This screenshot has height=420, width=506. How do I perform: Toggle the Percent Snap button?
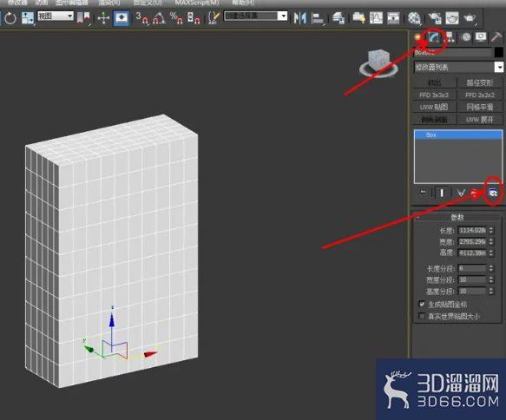176,17
